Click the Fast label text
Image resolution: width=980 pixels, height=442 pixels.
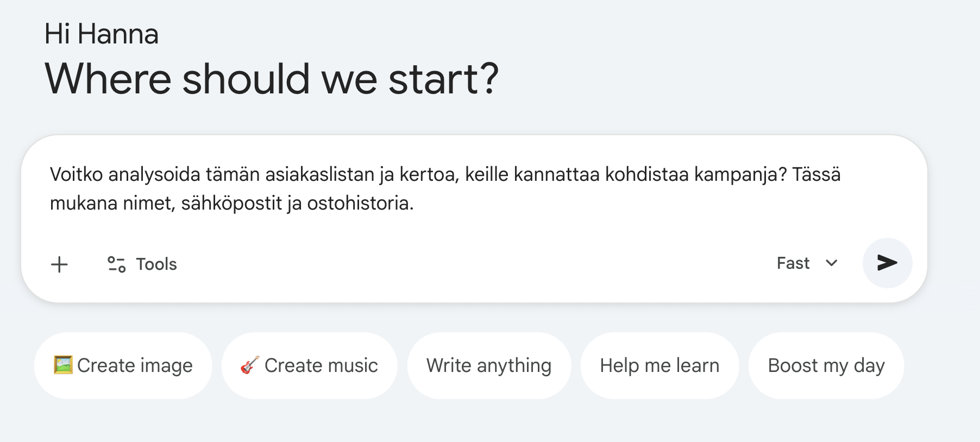pyautogui.click(x=794, y=263)
